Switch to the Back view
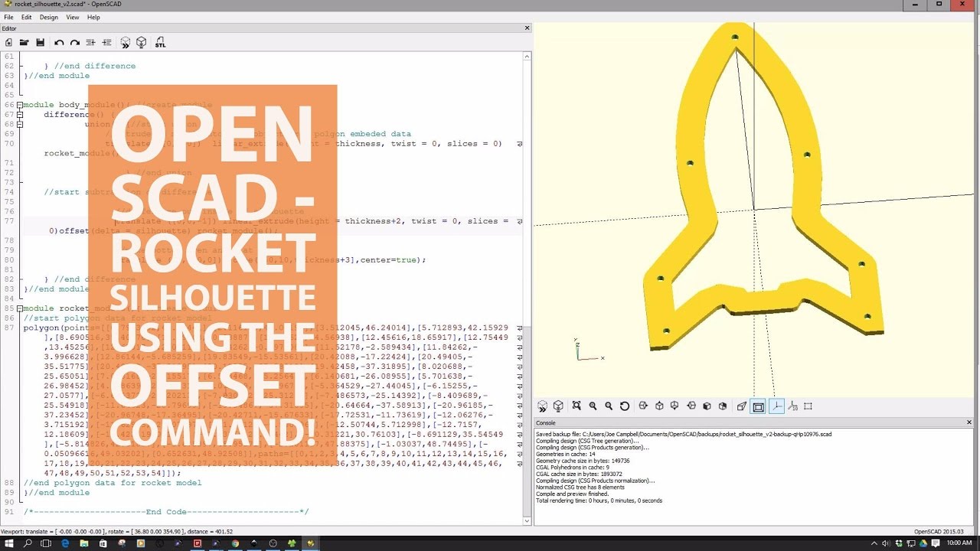 pos(723,406)
